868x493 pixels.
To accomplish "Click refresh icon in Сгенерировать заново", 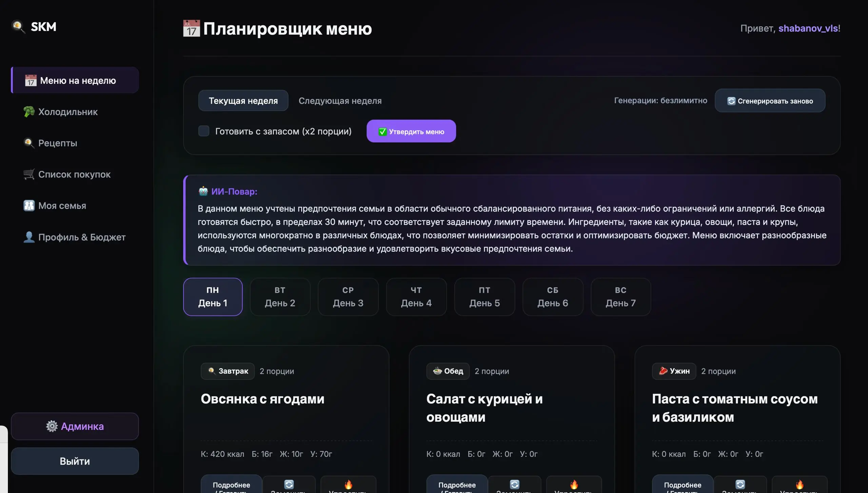I will (731, 101).
